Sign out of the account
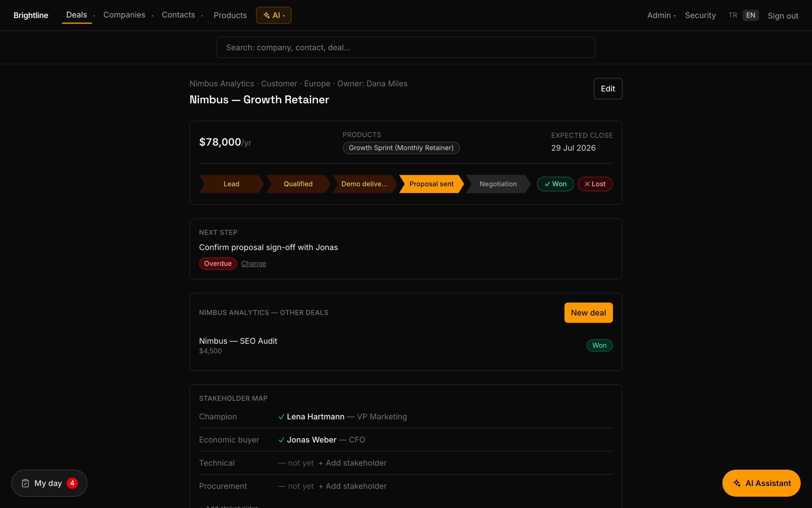Image resolution: width=812 pixels, height=508 pixels. tap(783, 16)
